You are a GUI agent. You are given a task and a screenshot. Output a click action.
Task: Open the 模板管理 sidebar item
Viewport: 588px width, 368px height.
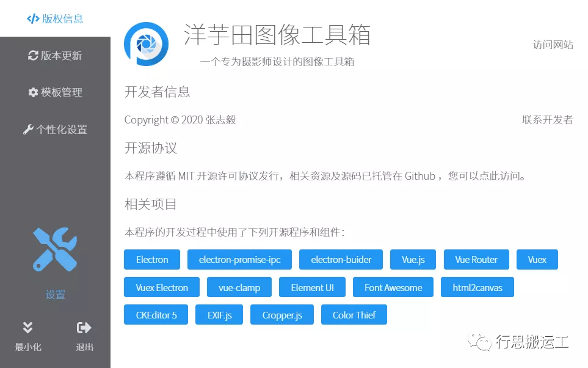click(x=55, y=92)
